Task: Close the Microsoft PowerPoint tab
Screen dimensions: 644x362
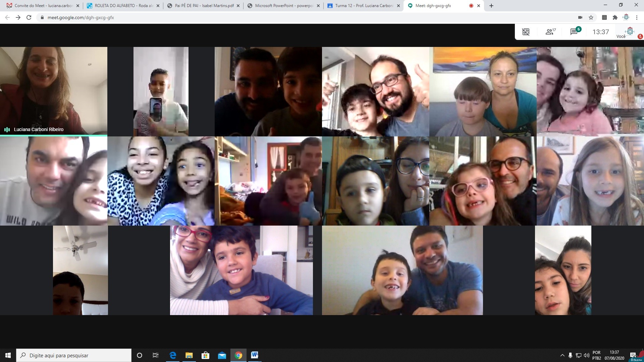Action: click(318, 6)
